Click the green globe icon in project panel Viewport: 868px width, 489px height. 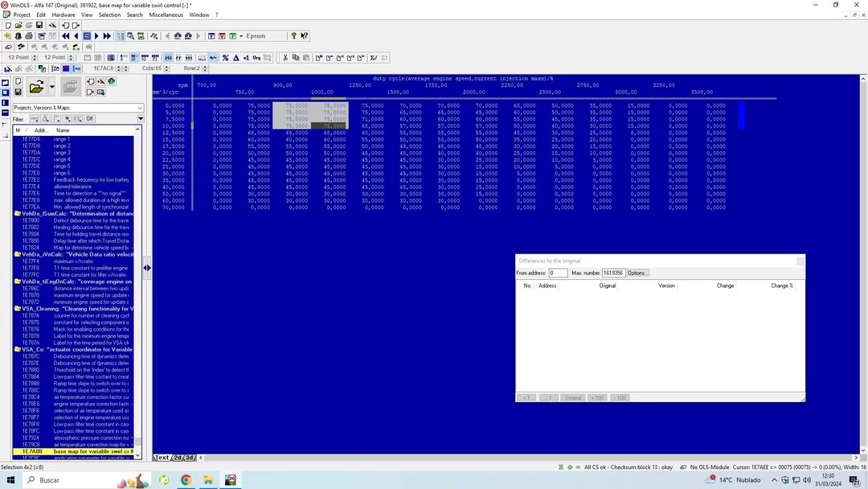tap(111, 81)
